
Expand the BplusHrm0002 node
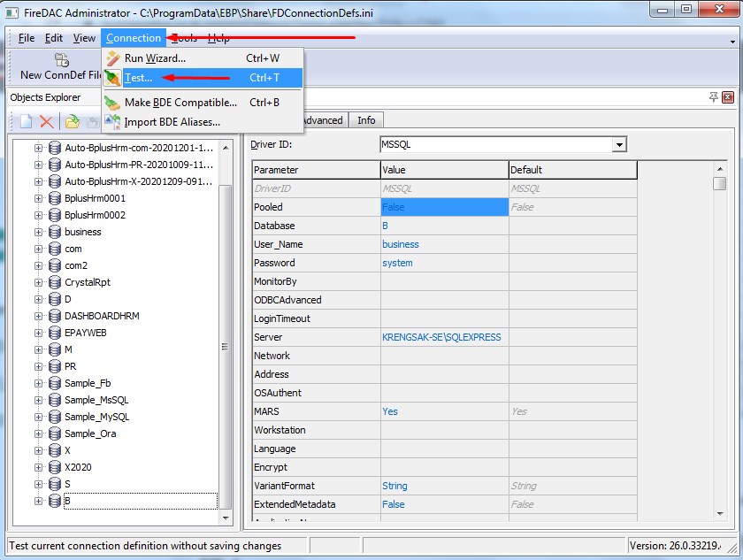(x=38, y=215)
